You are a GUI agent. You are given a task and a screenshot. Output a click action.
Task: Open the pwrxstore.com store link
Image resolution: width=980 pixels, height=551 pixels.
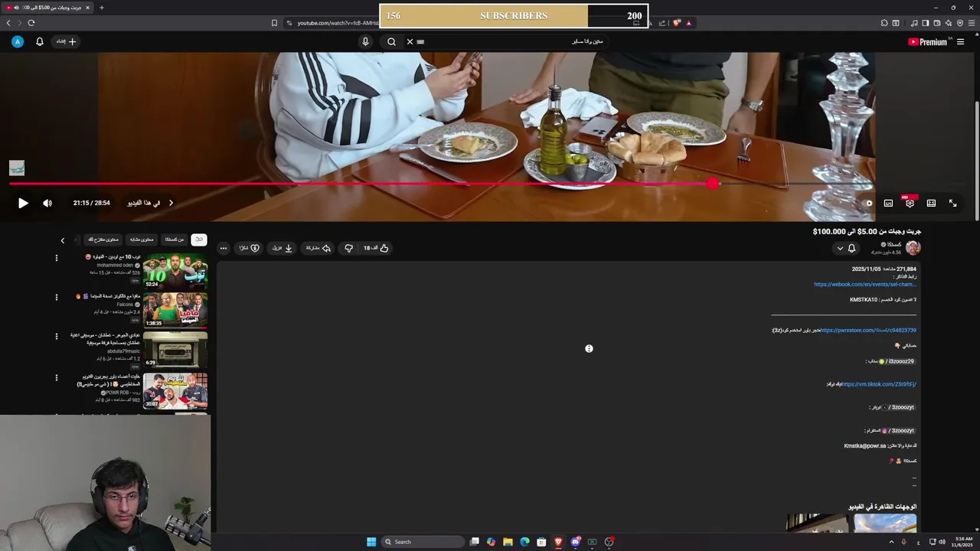point(868,331)
